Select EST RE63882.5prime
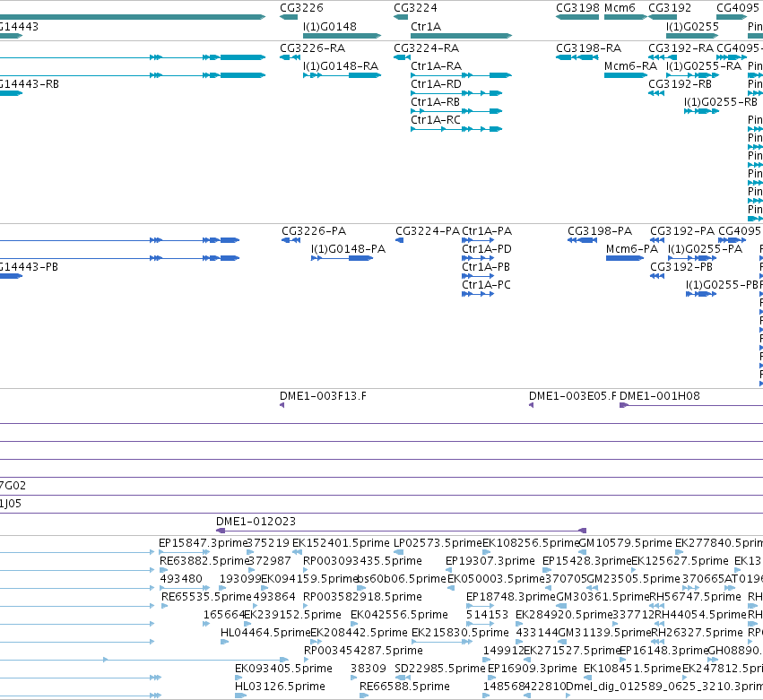 coord(204,561)
